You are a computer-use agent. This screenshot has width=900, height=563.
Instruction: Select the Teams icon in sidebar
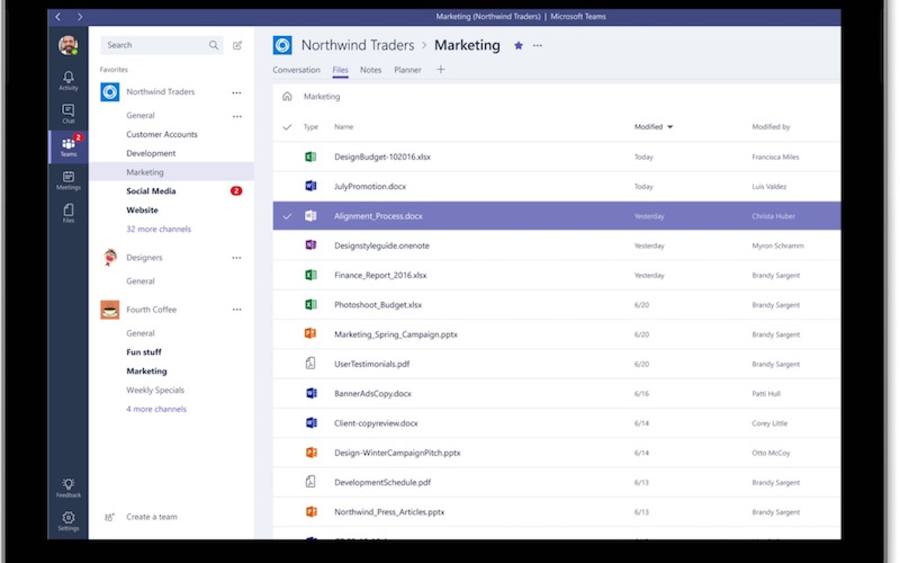point(68,146)
